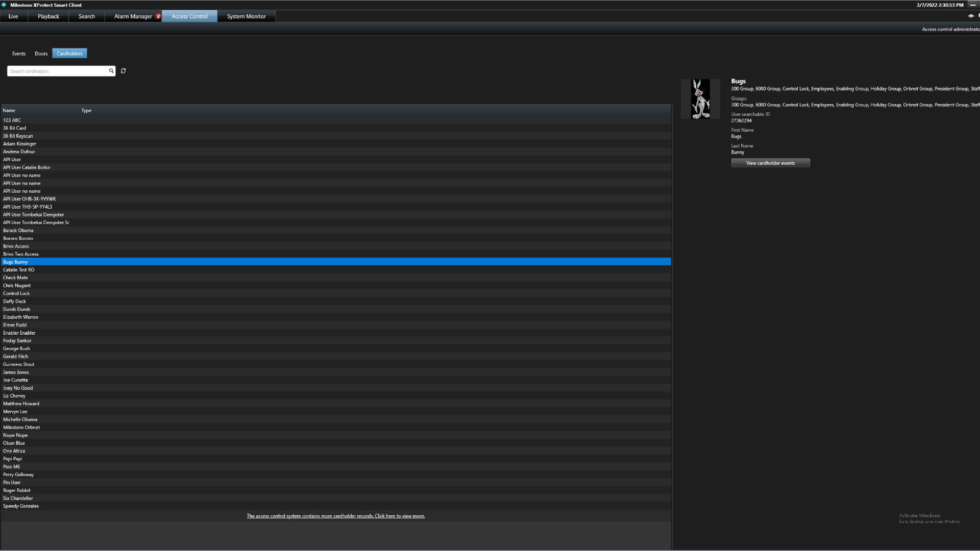
Task: Open the System Monitor tab
Action: pyautogui.click(x=247, y=16)
